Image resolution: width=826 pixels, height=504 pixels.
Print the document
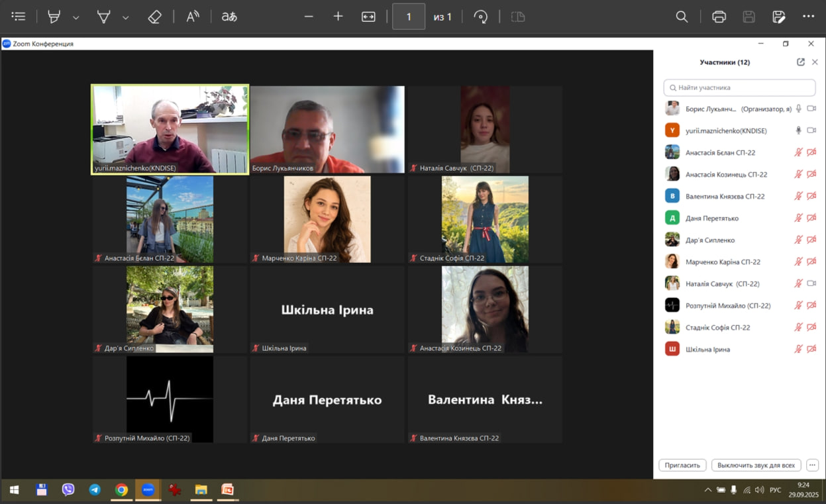pos(719,17)
